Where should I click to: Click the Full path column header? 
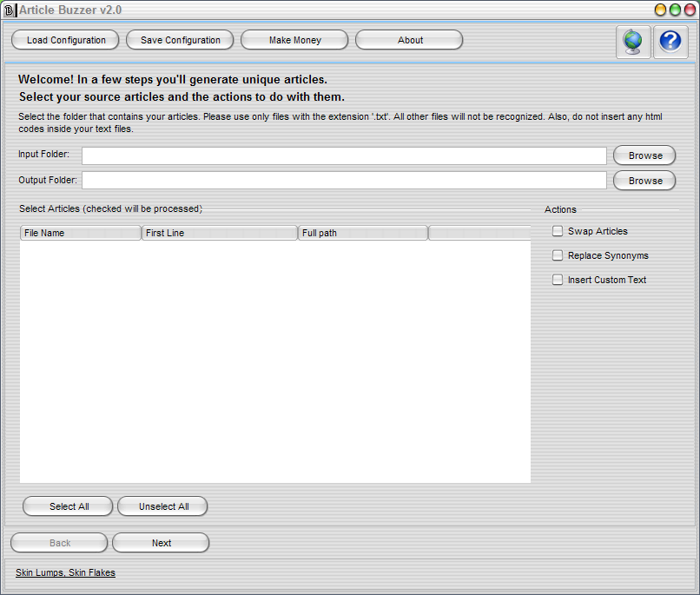362,233
